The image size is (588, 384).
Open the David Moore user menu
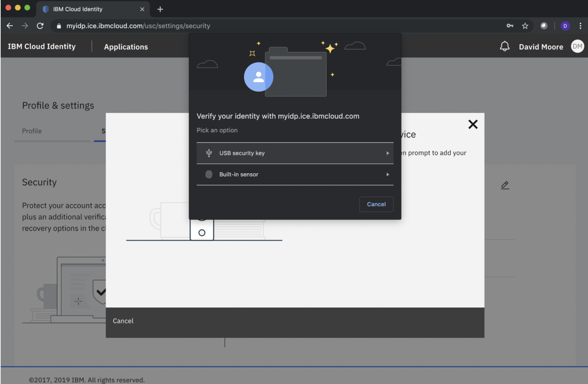pyautogui.click(x=541, y=47)
